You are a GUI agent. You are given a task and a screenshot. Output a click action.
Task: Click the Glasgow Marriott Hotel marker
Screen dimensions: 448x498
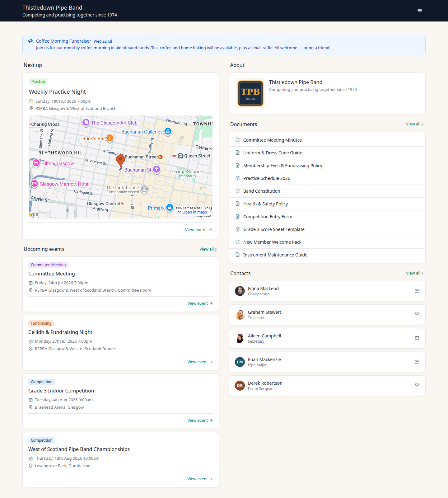[x=35, y=184]
